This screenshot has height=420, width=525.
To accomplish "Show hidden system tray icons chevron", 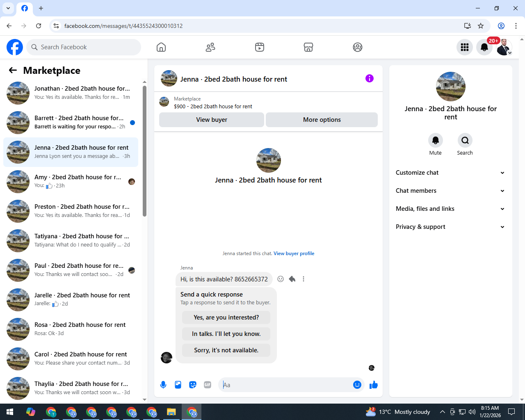I will pyautogui.click(x=442, y=412).
